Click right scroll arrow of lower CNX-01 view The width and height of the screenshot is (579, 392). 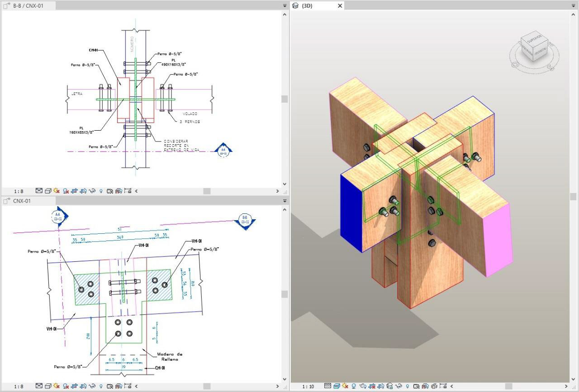pos(277,386)
